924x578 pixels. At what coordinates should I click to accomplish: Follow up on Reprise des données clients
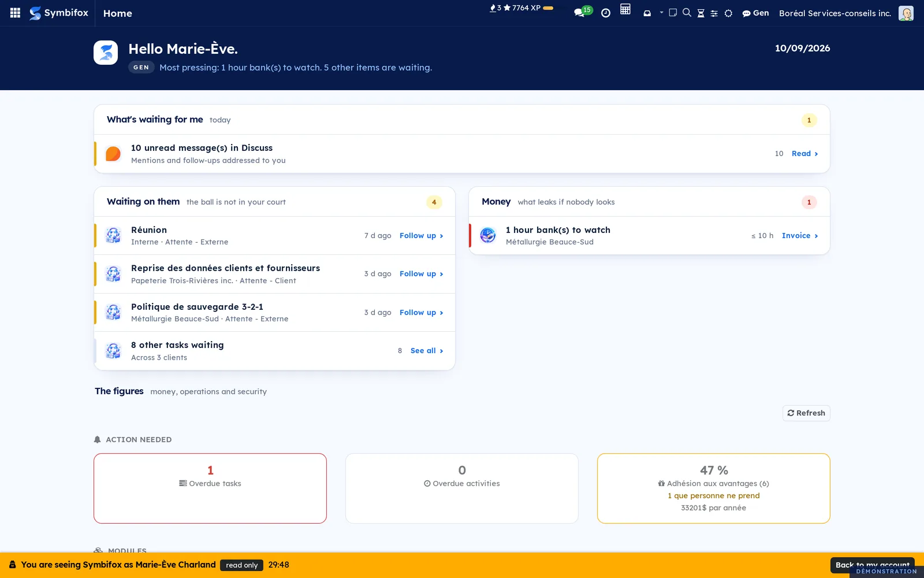[421, 274]
